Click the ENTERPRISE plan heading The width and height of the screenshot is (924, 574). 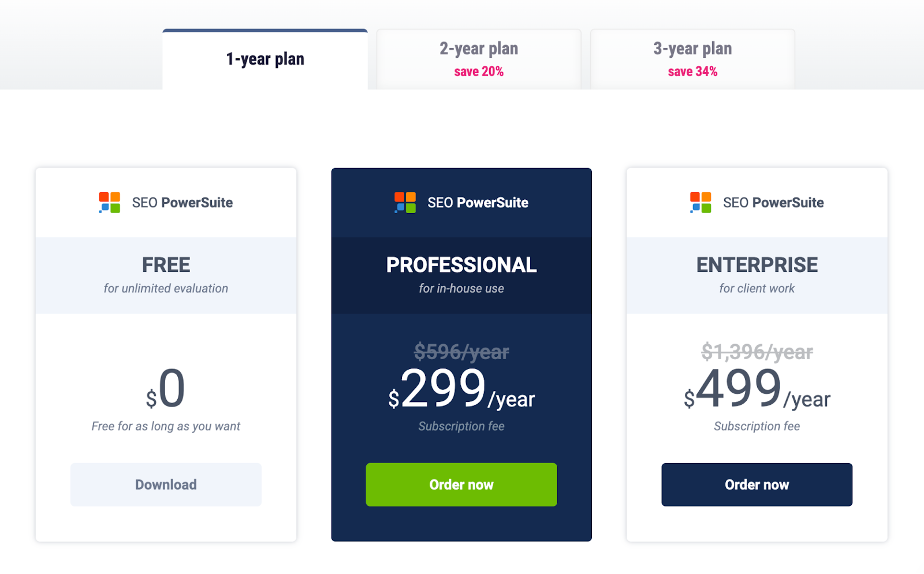tap(757, 265)
